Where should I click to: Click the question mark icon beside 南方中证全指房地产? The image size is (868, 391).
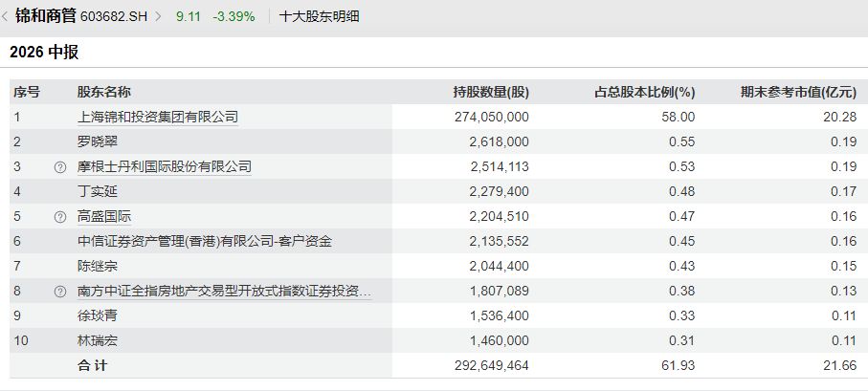(59, 292)
